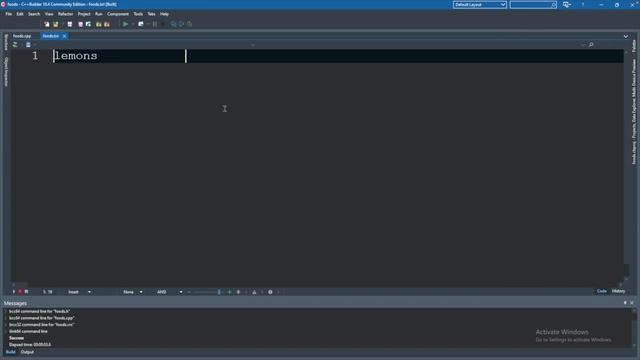Screen dimensions: 640x360
Task: Click the Stop program toolbar icon
Action: 163,24
